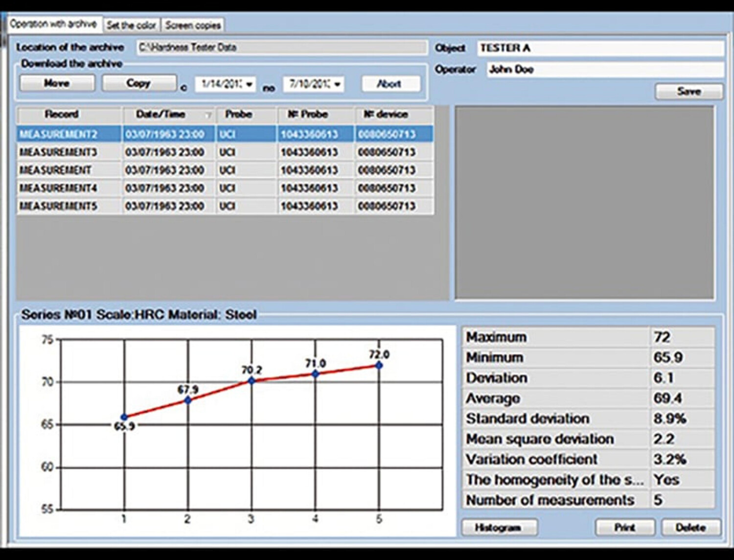Open the start date dropdown
Image resolution: width=734 pixels, height=560 pixels.
point(250,84)
